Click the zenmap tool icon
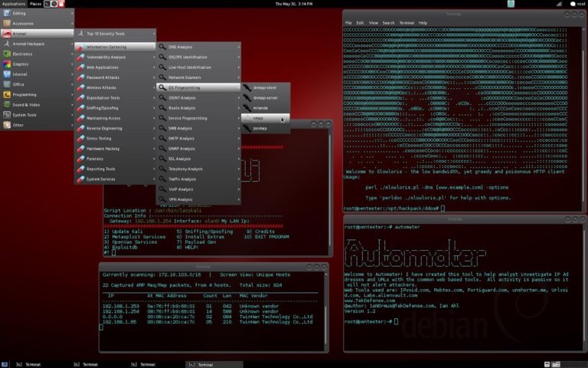 pyautogui.click(x=247, y=128)
